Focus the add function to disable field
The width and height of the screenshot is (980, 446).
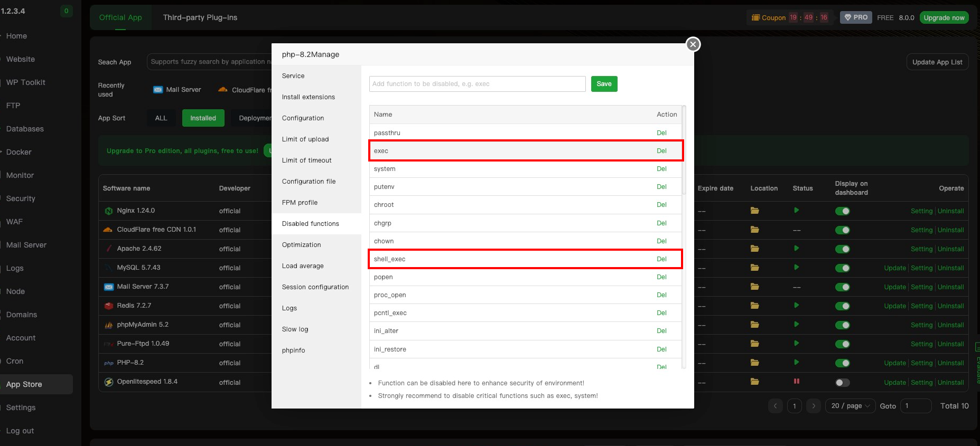click(x=477, y=84)
